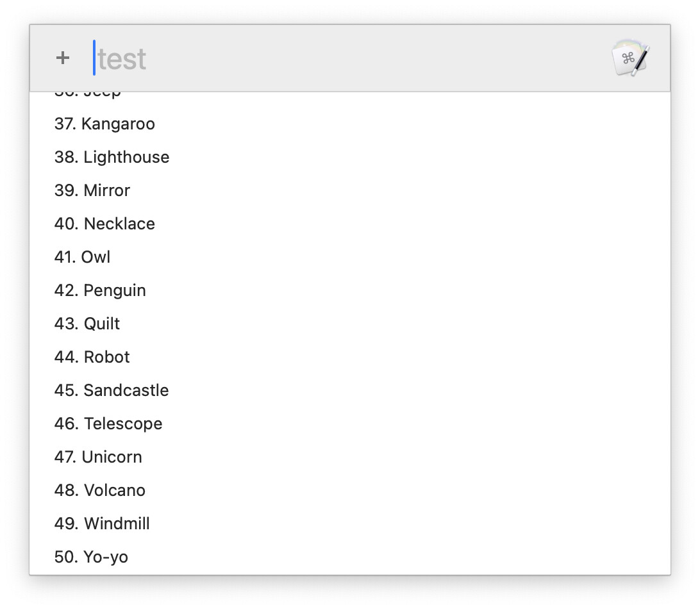Click the plus icon beside search field
700x610 pixels.
[x=63, y=58]
